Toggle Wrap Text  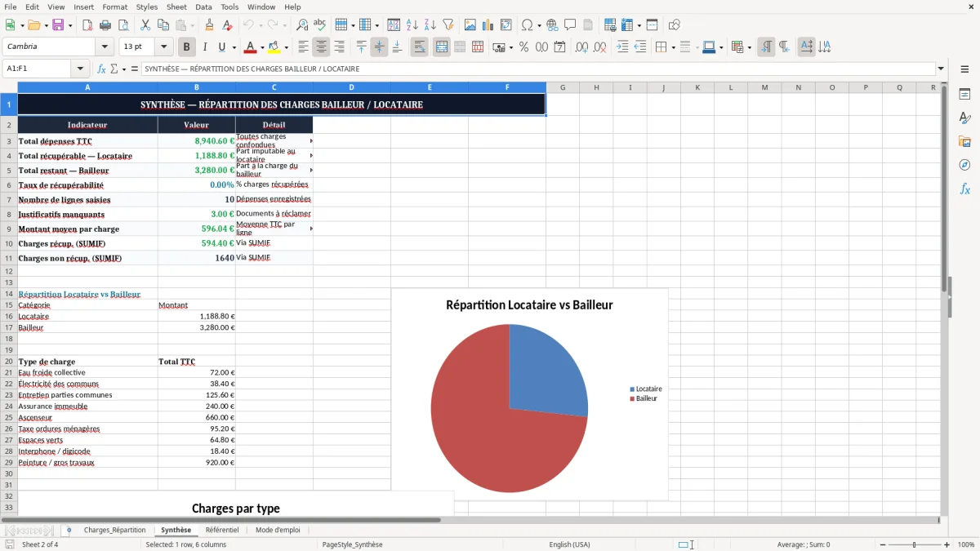coord(419,47)
